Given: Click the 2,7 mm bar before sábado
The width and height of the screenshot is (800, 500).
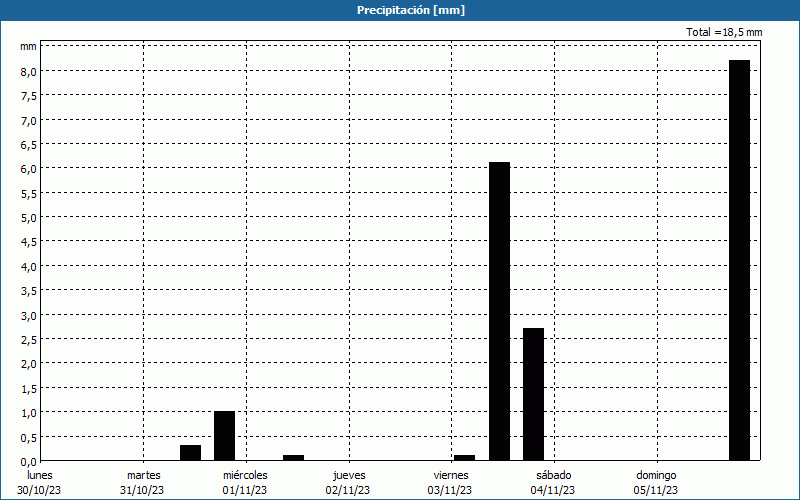Looking at the screenshot, I should (533, 394).
